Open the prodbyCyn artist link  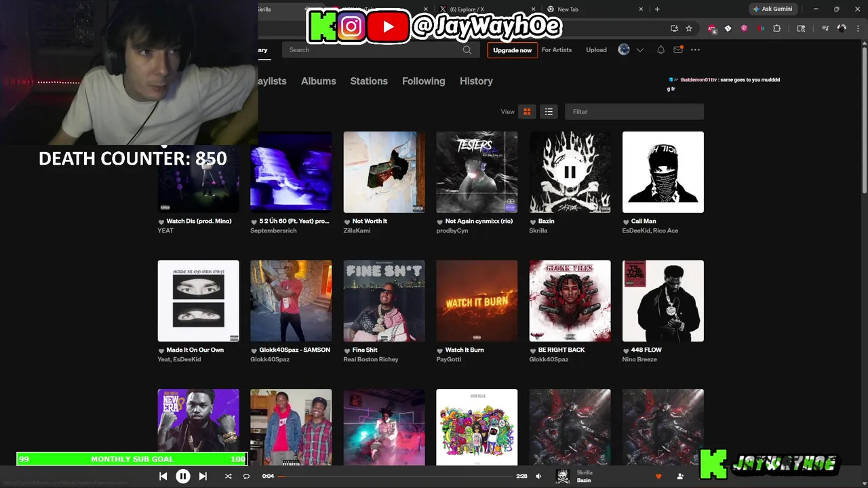click(452, 230)
